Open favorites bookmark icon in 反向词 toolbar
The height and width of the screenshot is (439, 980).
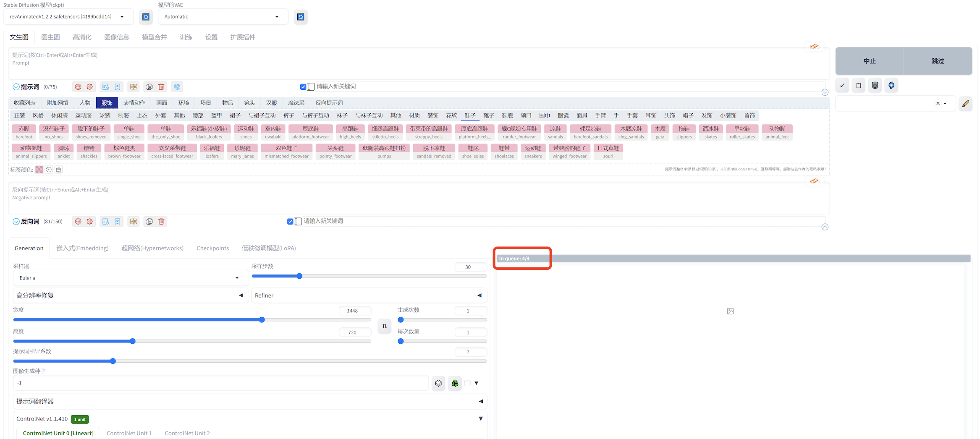pyautogui.click(x=118, y=222)
